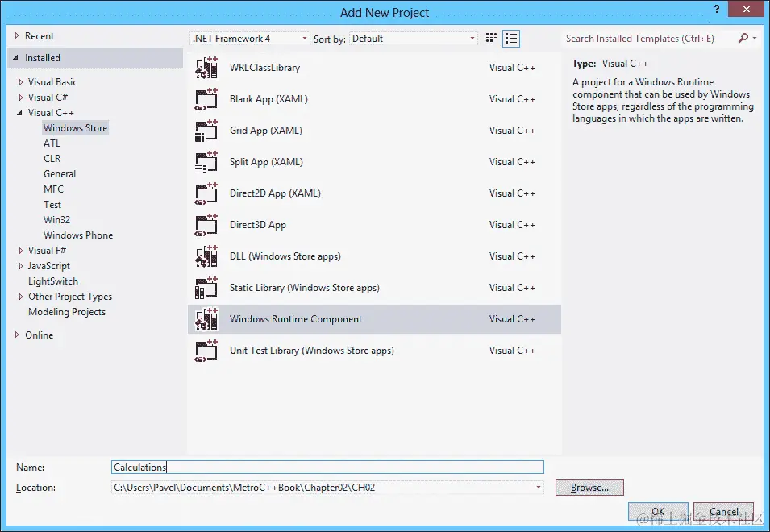Expand the Recent section
Image resolution: width=770 pixels, height=532 pixels.
17,35
